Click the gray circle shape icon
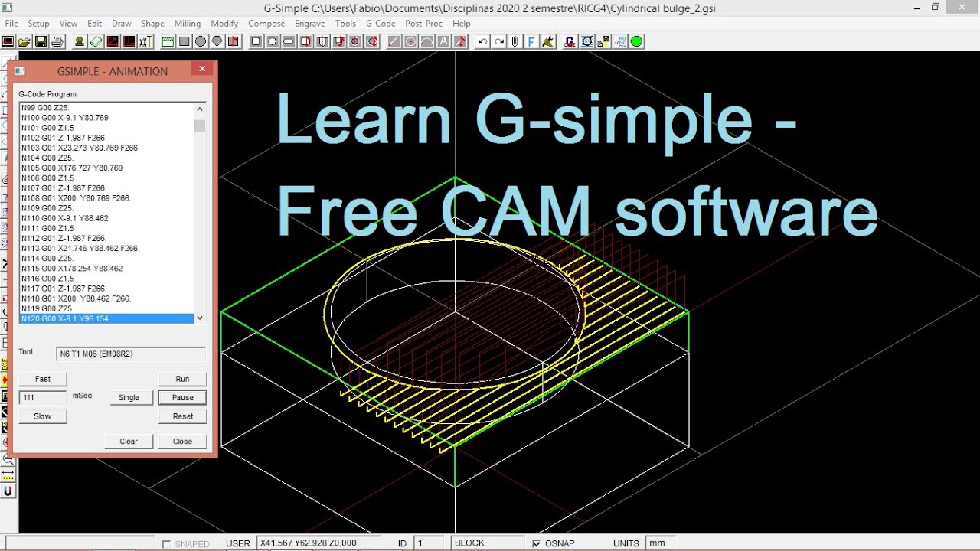 click(201, 41)
